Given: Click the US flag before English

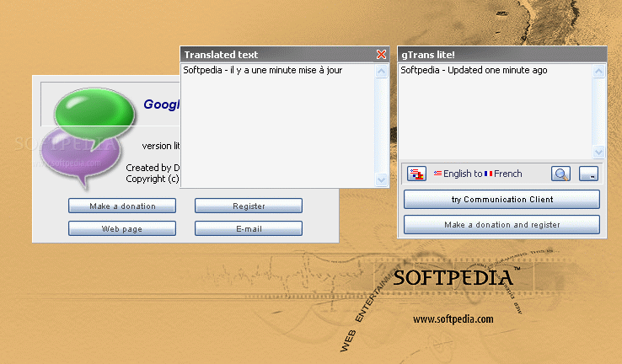Looking at the screenshot, I should [437, 174].
